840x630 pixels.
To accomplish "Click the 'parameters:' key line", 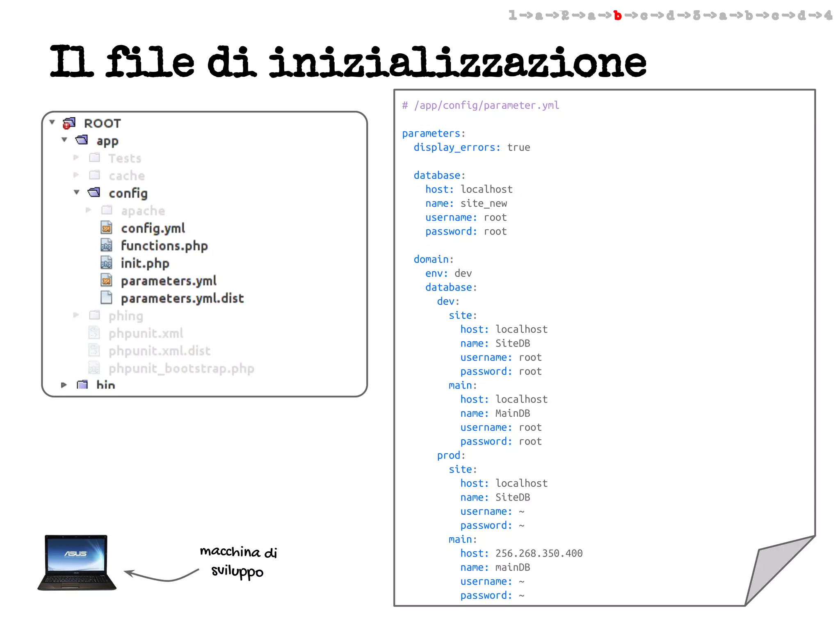I will [434, 134].
